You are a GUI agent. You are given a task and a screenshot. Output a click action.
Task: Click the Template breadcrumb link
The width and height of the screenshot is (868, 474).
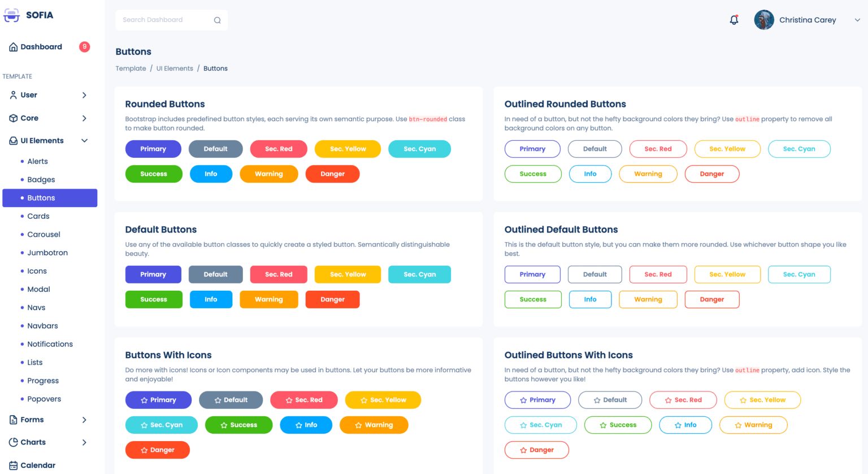pos(131,68)
